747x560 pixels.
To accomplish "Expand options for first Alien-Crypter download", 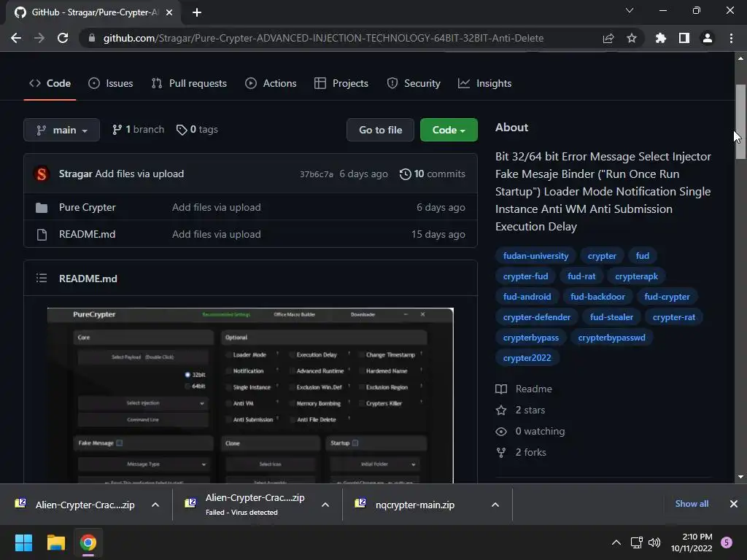I will coord(155,505).
